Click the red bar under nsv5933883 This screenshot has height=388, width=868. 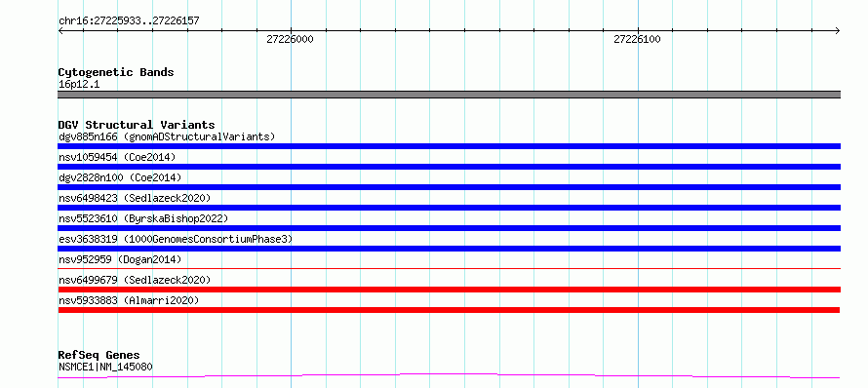coord(449,310)
